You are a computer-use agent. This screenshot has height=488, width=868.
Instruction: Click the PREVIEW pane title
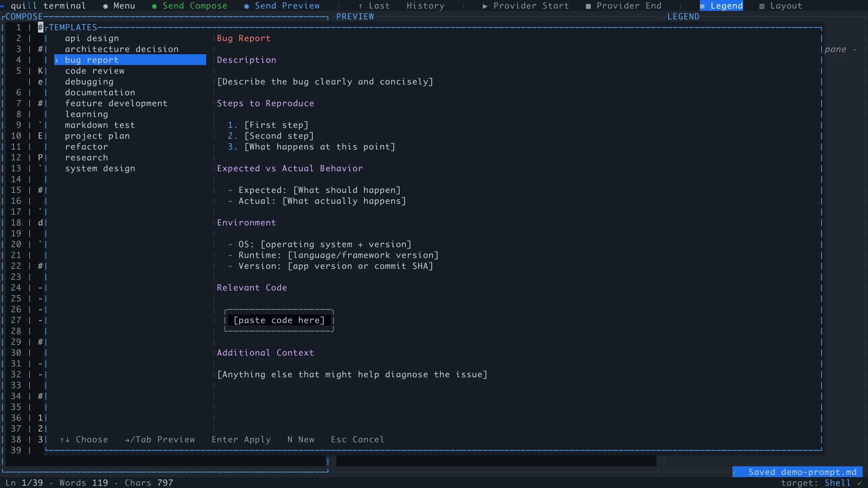(x=355, y=17)
